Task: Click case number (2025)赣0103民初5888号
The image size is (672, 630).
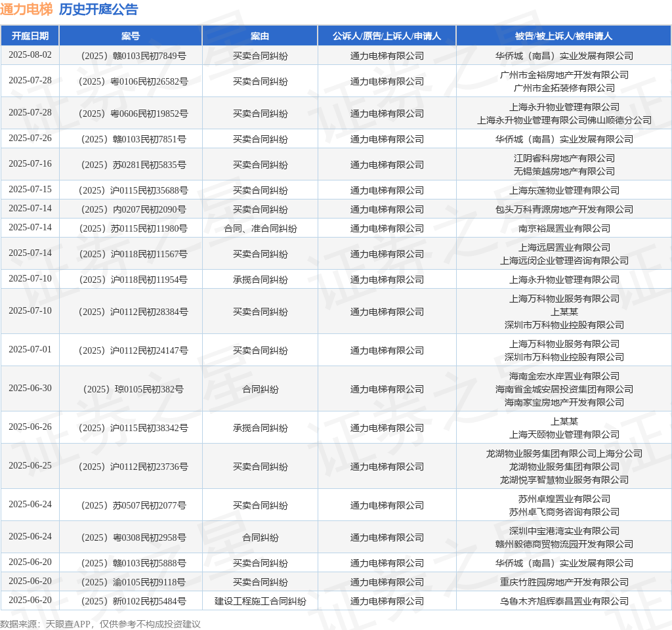Action: (x=133, y=563)
